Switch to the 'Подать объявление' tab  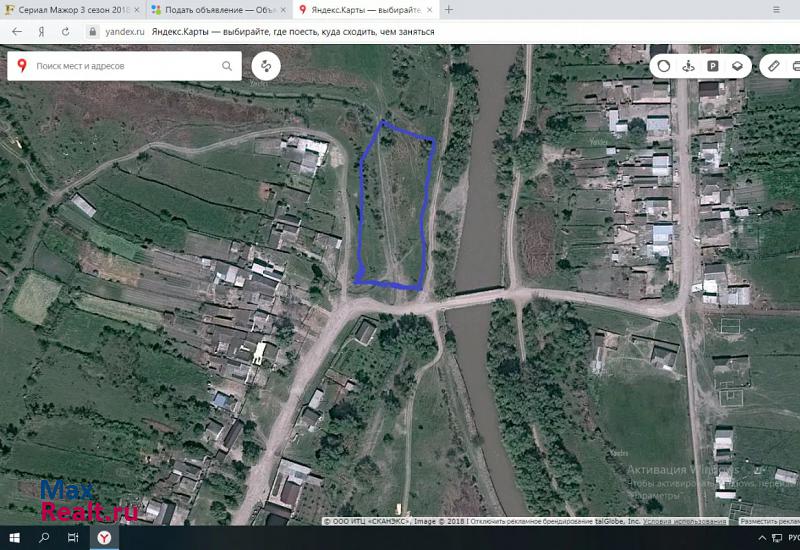[x=213, y=9]
